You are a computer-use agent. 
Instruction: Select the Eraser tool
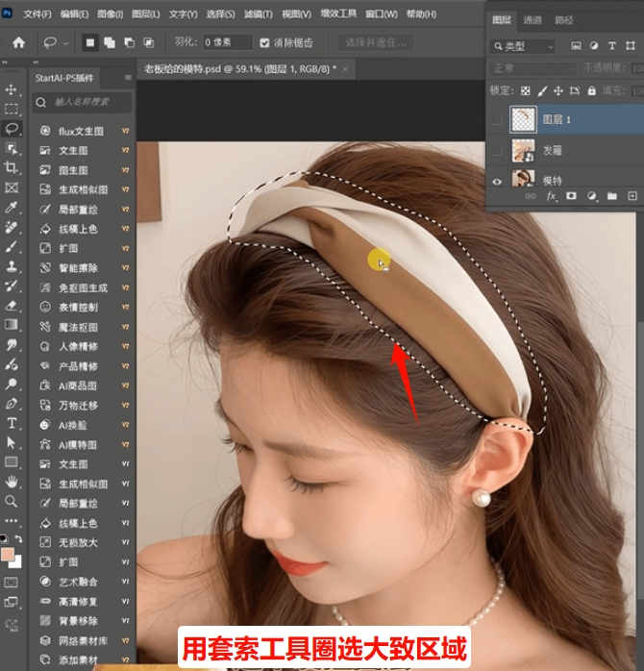point(12,306)
